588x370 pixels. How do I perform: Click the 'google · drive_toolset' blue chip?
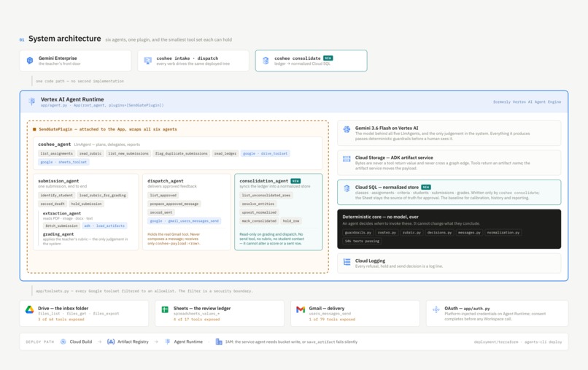click(x=265, y=153)
